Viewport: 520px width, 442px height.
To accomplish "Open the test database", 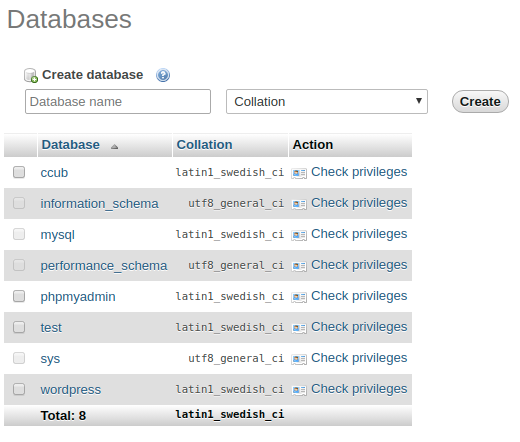I will click(x=51, y=328).
